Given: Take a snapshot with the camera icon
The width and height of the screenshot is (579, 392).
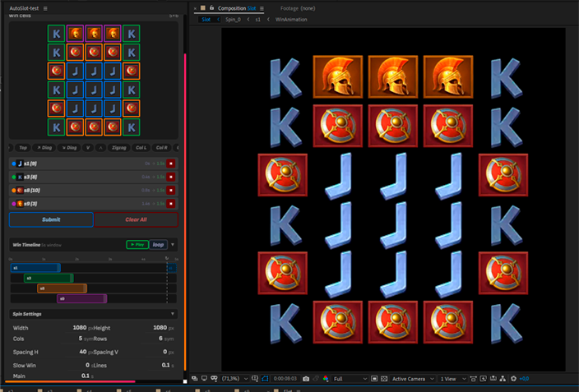Looking at the screenshot, I should tap(306, 379).
